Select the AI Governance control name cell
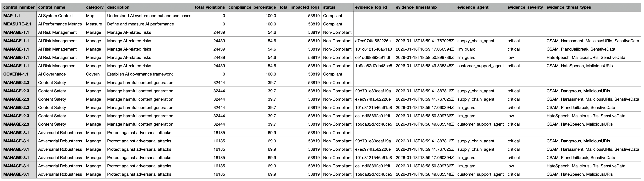This screenshot has height=181, width=644. [52, 74]
